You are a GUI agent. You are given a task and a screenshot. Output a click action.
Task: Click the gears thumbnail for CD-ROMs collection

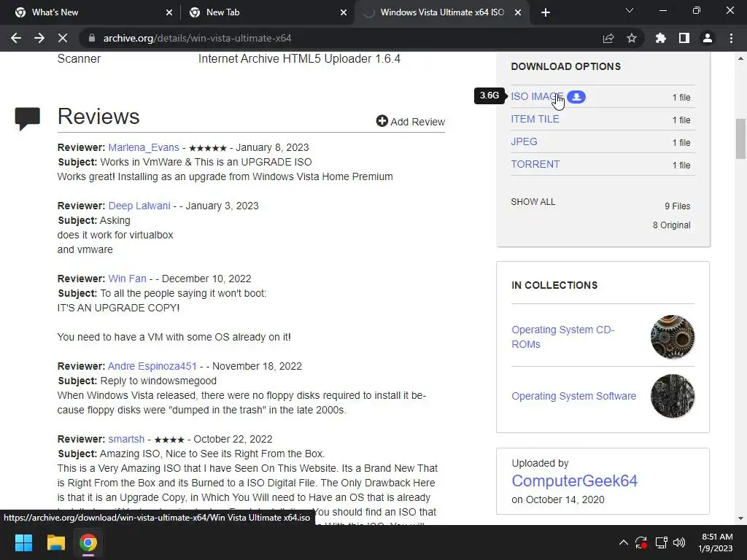pos(672,337)
